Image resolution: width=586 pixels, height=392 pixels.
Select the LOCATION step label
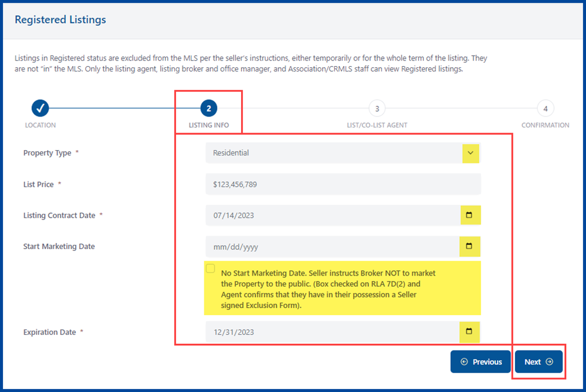tap(40, 125)
